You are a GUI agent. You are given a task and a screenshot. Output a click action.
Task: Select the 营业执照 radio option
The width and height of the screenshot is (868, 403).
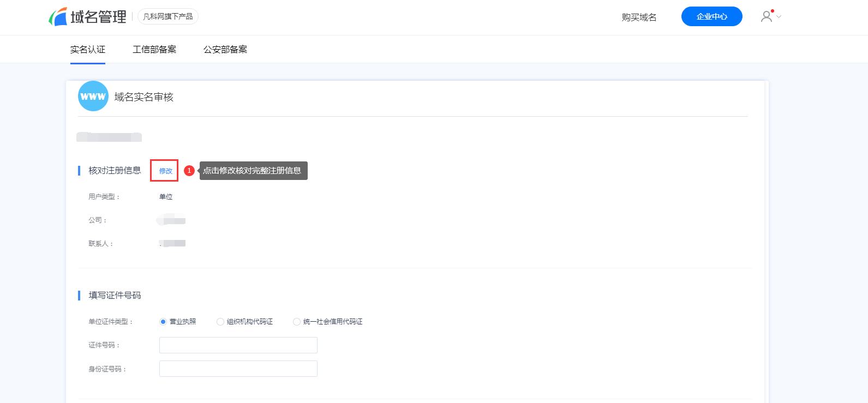point(163,322)
